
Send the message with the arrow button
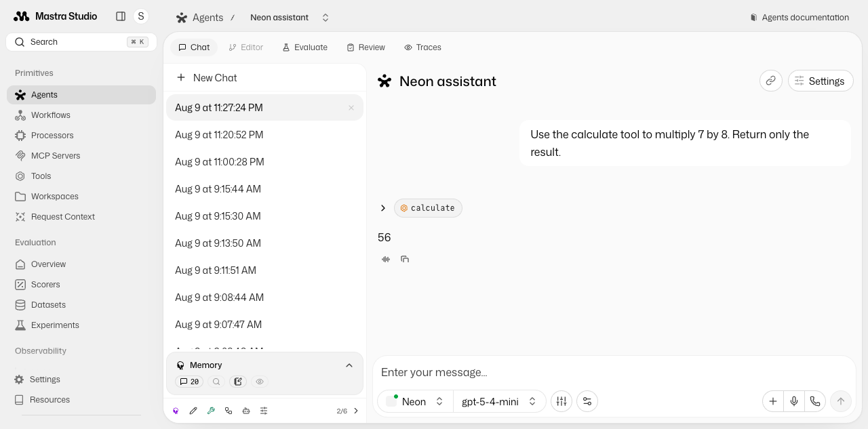[841, 401]
